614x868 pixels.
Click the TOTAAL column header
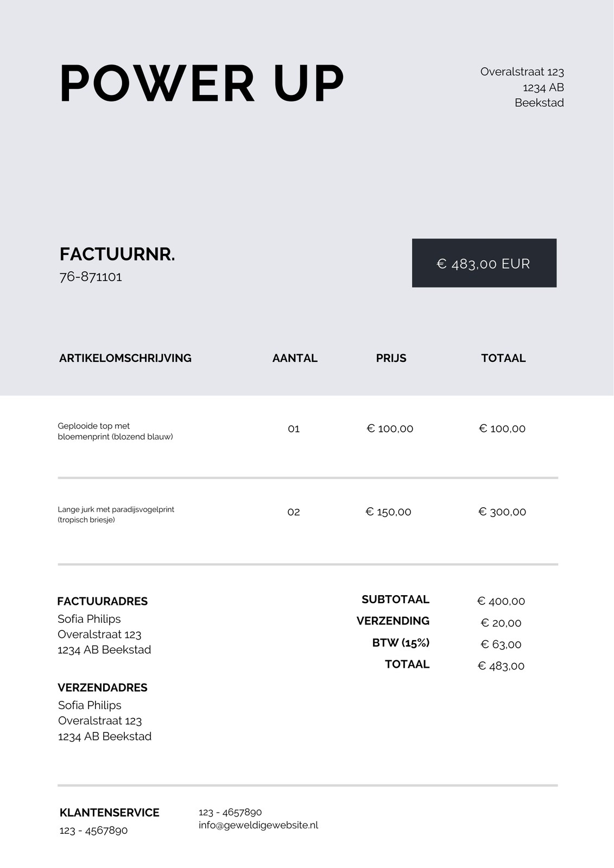503,358
